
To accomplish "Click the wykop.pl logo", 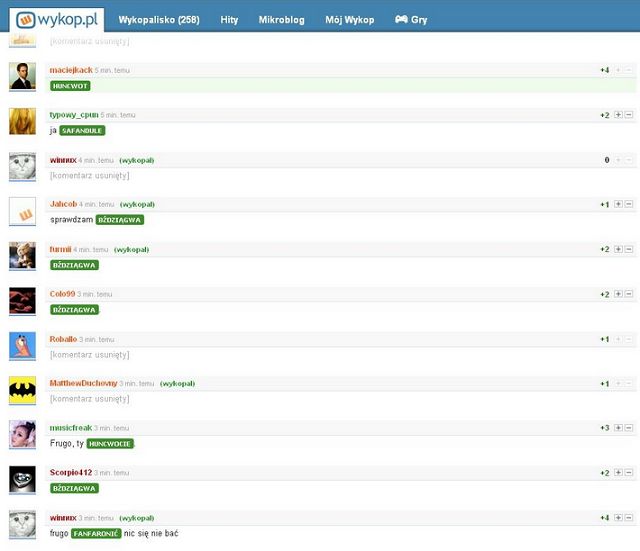I will tap(57, 20).
